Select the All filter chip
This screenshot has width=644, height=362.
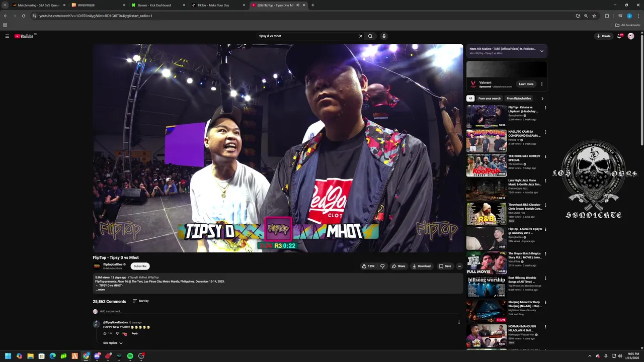click(470, 99)
